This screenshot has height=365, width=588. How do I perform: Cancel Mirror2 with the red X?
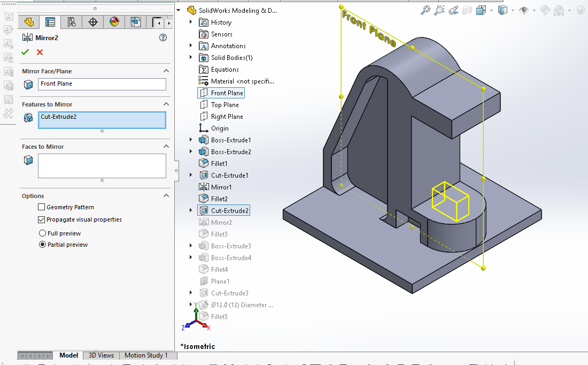pos(40,52)
